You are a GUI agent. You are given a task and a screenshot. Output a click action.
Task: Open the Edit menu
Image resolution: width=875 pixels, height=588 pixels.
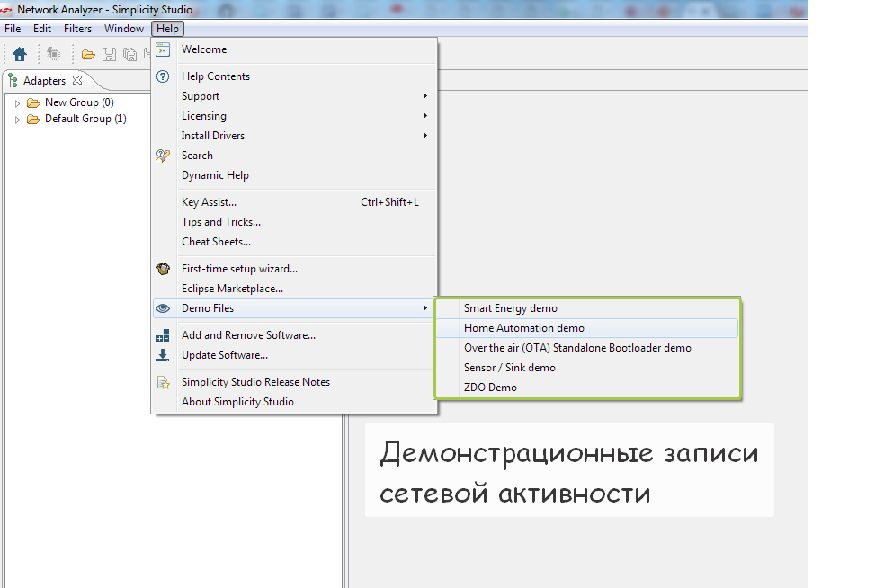pyautogui.click(x=42, y=29)
